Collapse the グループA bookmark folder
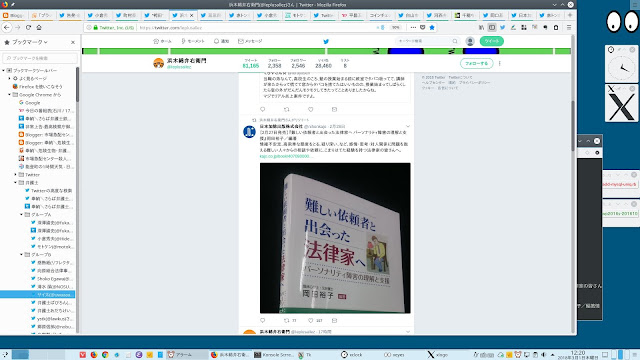Screen dimensions: 640x360 (22, 215)
